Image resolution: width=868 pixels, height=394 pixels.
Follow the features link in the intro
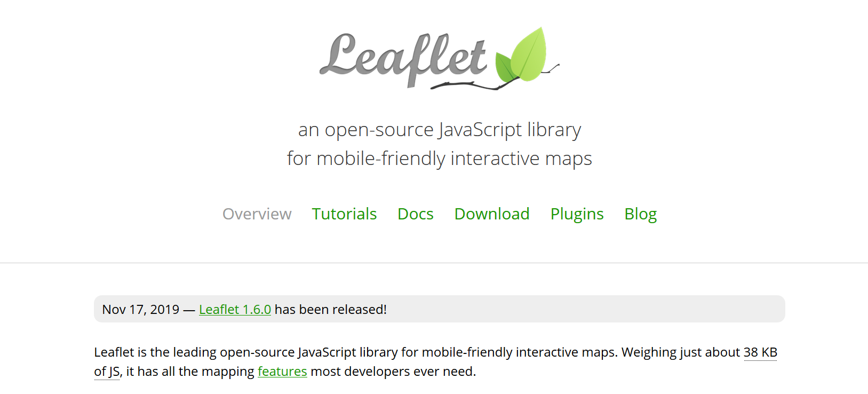coord(282,372)
